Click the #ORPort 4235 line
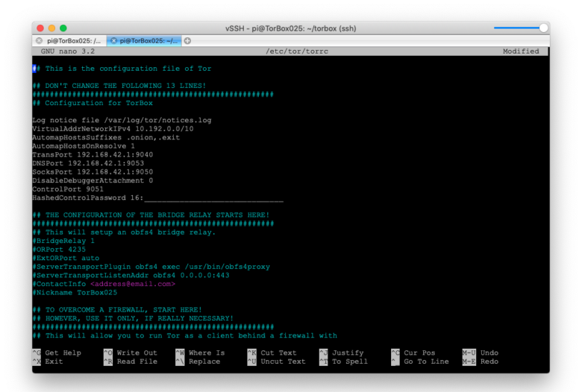582x392 pixels. (x=59, y=249)
